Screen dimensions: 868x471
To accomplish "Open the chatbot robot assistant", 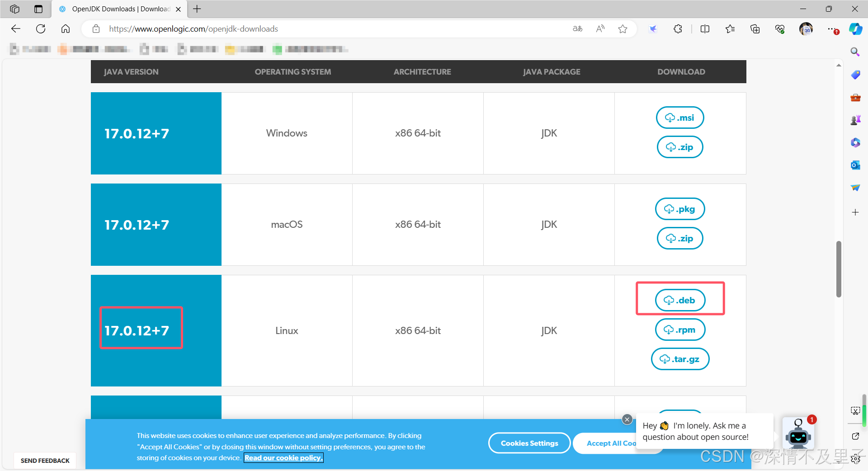I will [x=798, y=433].
